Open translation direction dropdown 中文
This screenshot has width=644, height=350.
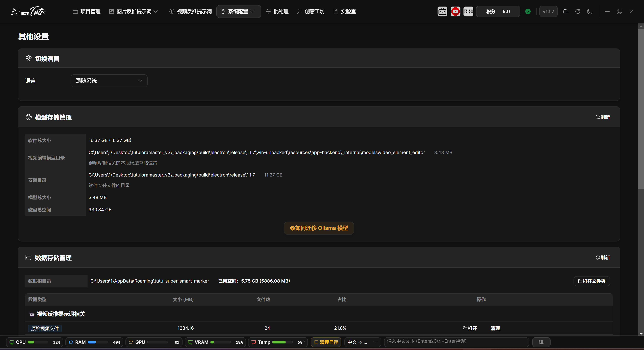pos(362,342)
